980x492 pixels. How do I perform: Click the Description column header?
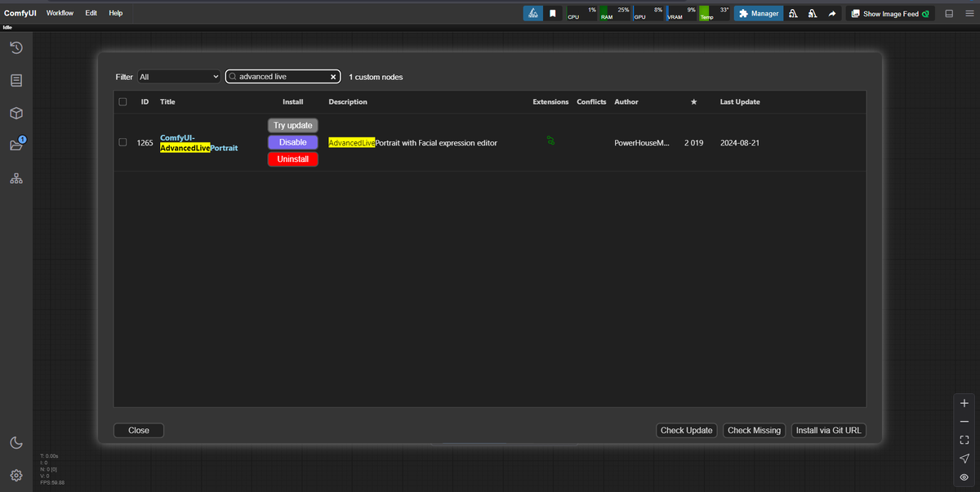pos(348,102)
